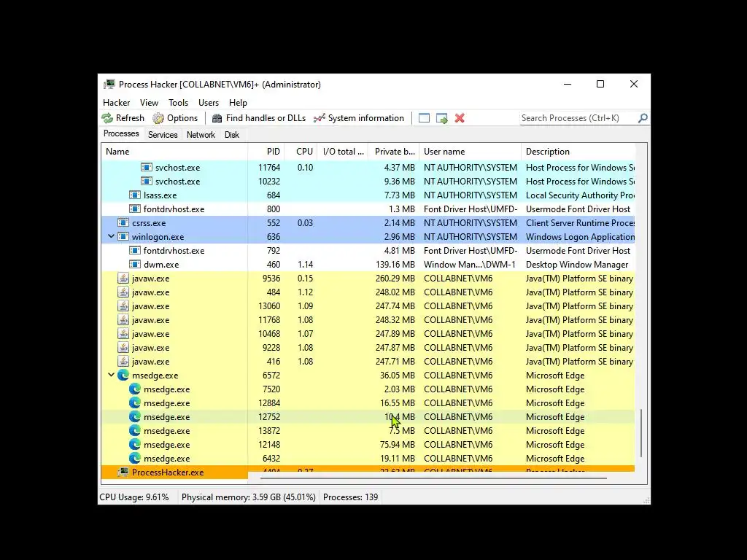
Task: Switch to the Disk tab
Action: 231,135
